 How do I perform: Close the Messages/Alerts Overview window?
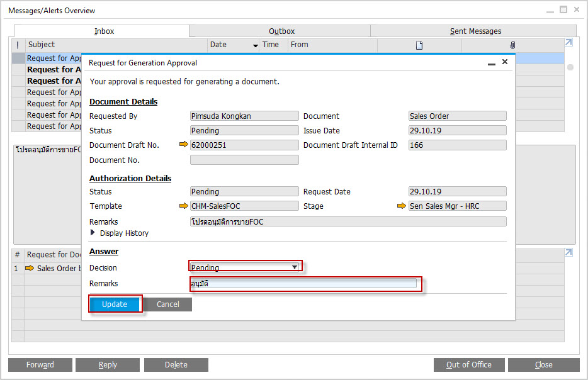[577, 9]
